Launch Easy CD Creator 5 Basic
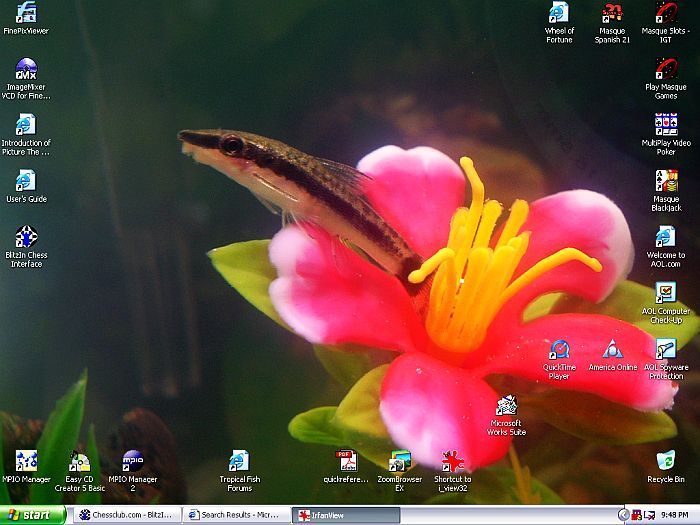This screenshot has width=700, height=525. coord(79,461)
